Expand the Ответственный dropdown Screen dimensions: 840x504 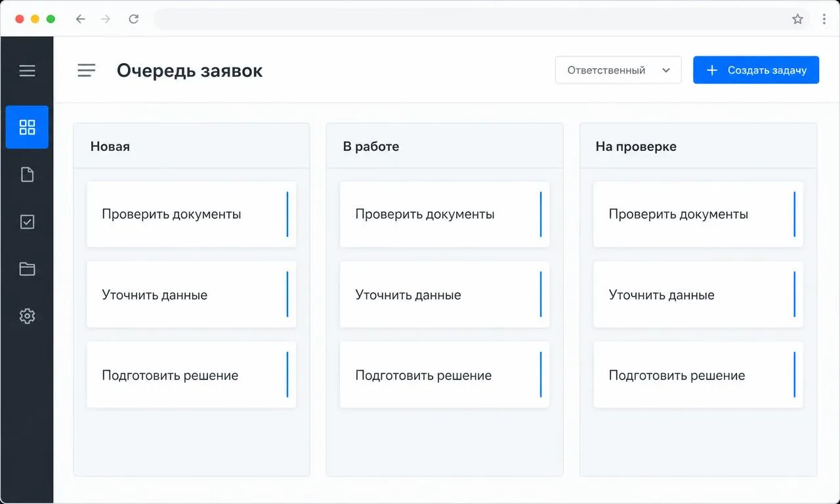click(x=618, y=70)
